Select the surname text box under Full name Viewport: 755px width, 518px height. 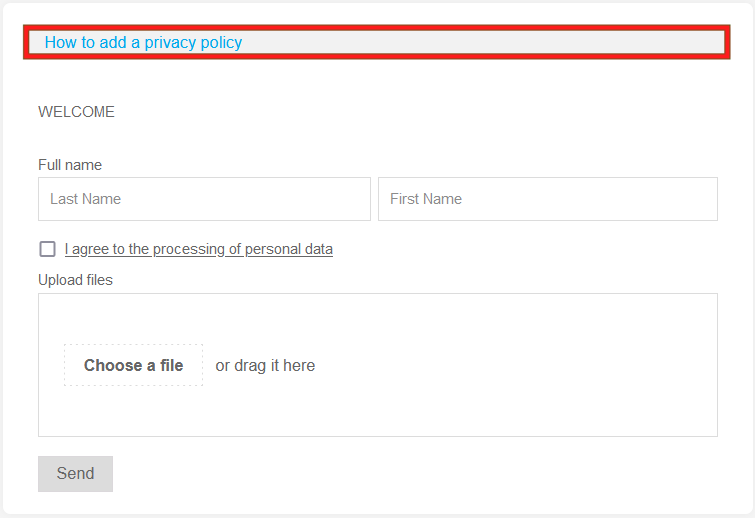[204, 199]
